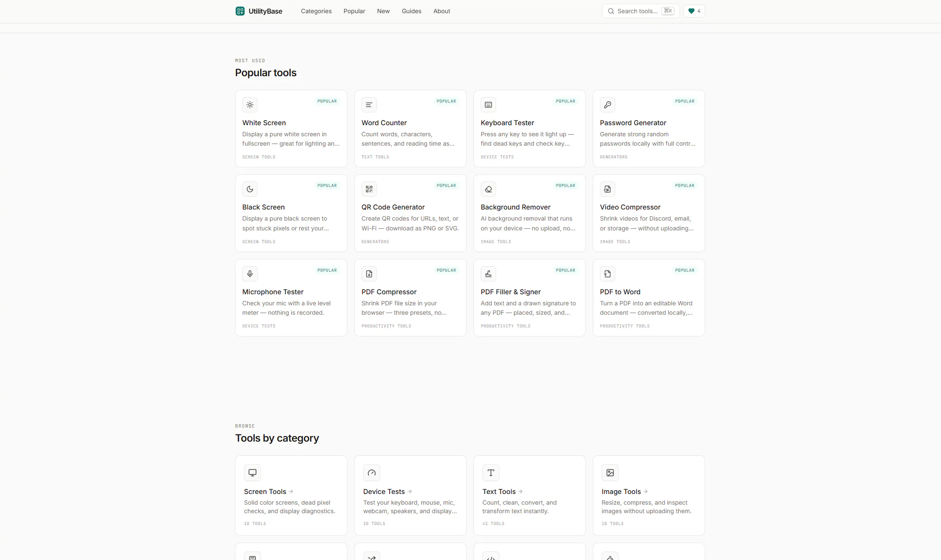Click the Word Counter lines icon
Screen dimensions: 941x560
click(369, 105)
